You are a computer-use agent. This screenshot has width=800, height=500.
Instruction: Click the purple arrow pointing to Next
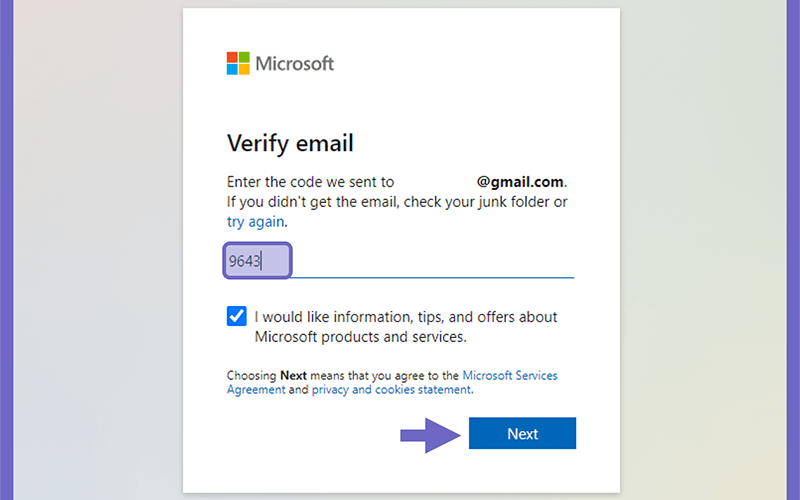431,435
